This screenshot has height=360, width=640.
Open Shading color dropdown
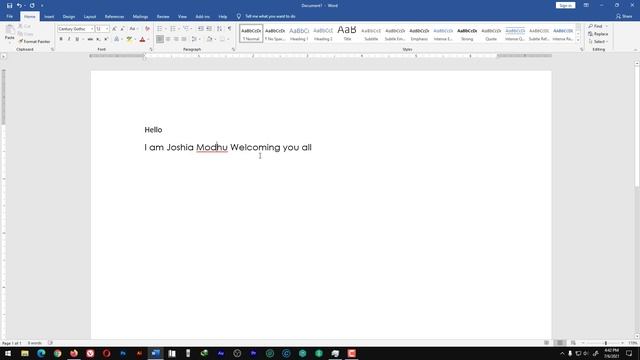215,39
